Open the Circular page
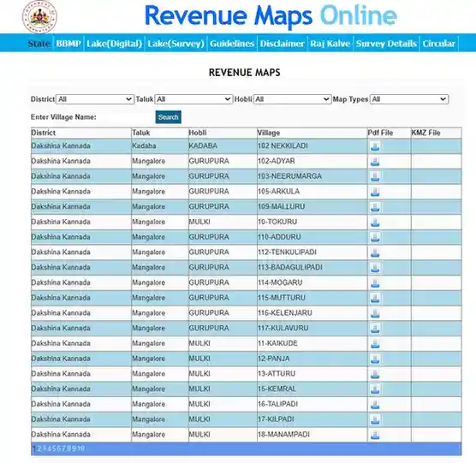This screenshot has width=476, height=463. click(438, 44)
